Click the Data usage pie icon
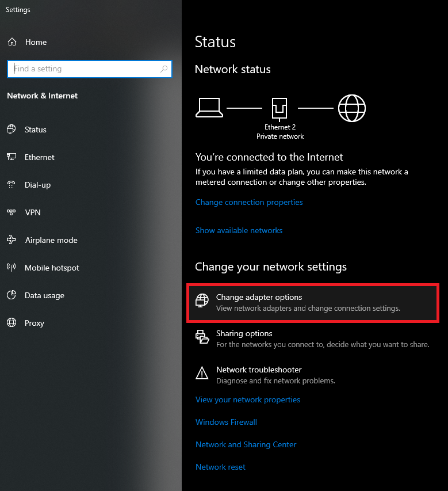448x491 pixels. pos(12,295)
